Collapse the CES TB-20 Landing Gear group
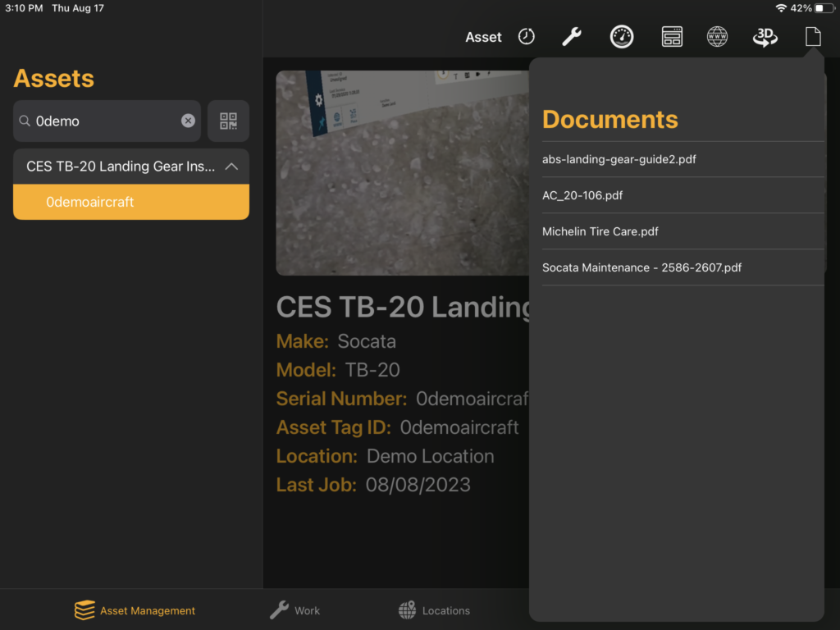Screen dimensions: 840x630 tap(234, 166)
